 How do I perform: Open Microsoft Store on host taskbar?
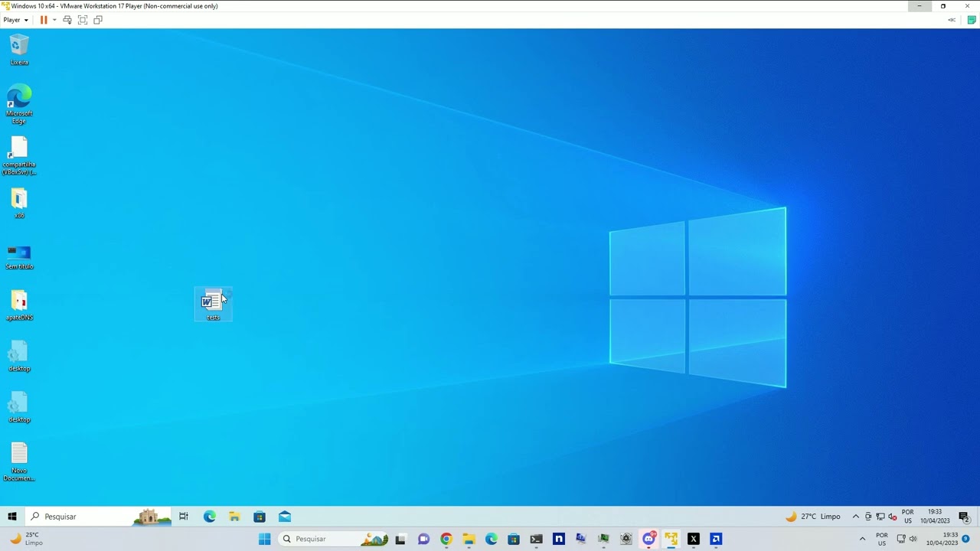point(514,539)
